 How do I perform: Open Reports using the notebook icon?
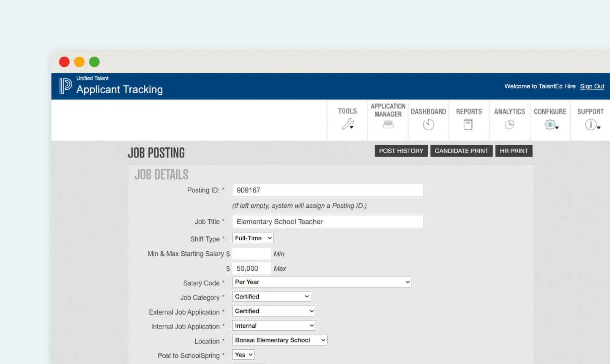(468, 125)
